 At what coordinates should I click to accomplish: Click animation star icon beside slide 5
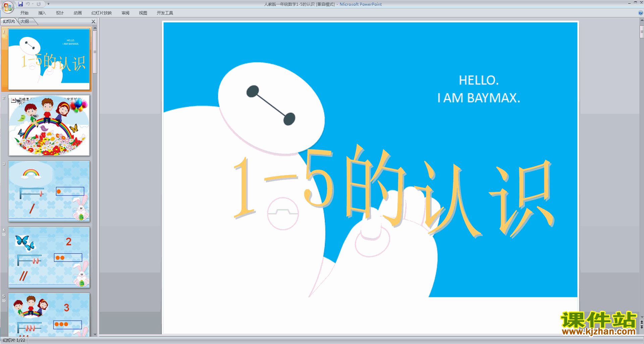4,300
